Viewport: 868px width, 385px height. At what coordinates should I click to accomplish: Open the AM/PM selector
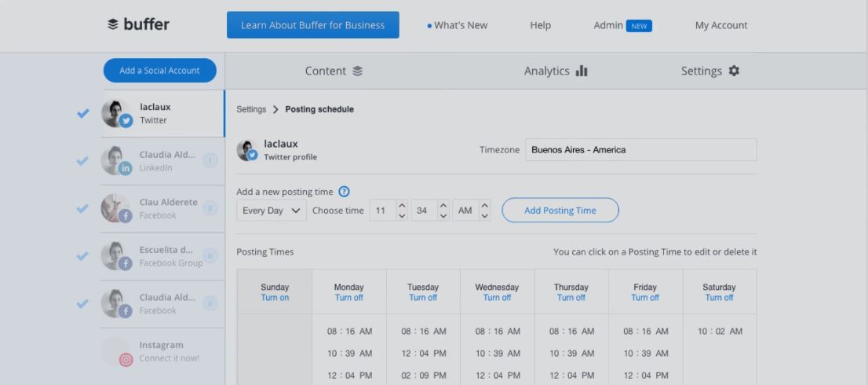(x=472, y=211)
